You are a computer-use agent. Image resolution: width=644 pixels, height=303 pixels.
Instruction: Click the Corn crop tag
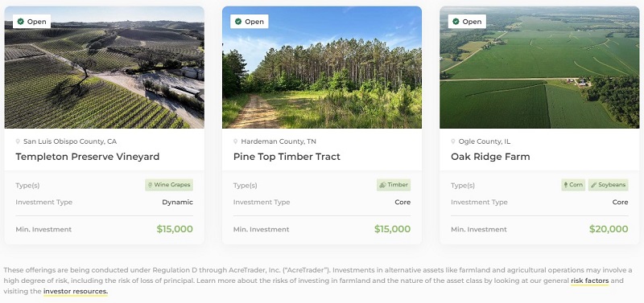[573, 185]
